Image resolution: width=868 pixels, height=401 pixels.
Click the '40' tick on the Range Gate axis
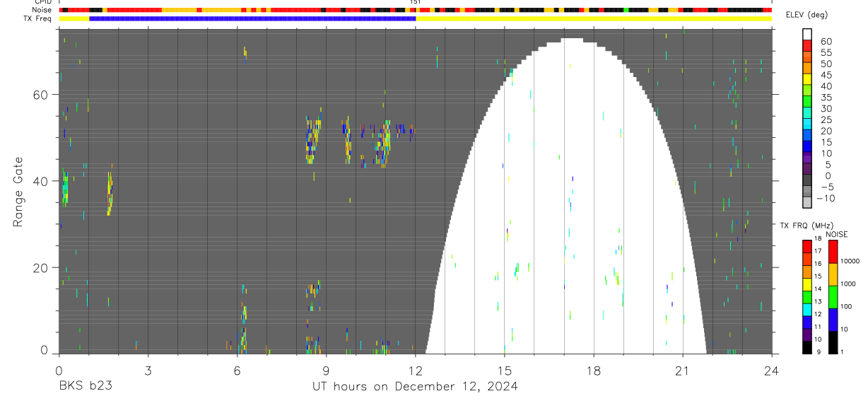click(41, 181)
